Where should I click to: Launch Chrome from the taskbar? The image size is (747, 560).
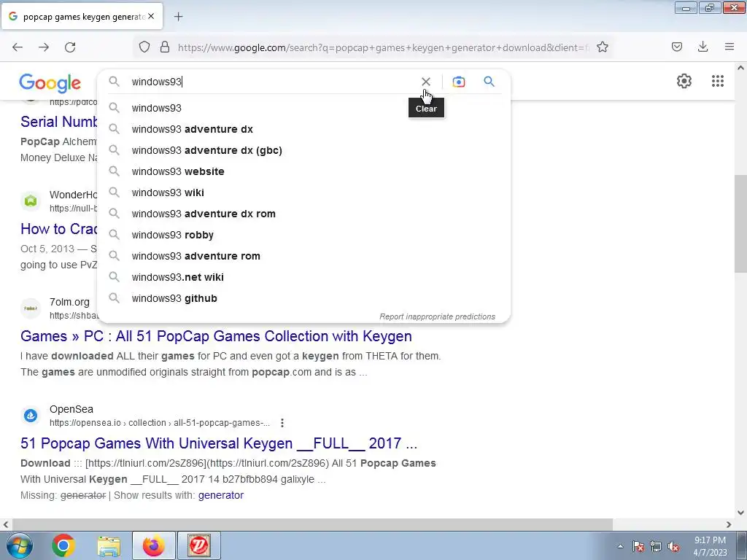click(x=63, y=545)
